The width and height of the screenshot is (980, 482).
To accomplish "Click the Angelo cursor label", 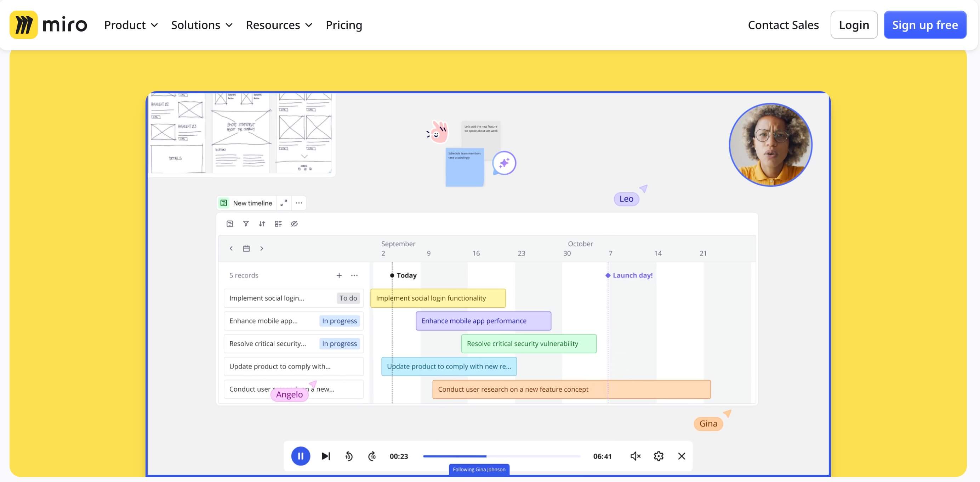I will point(289,394).
